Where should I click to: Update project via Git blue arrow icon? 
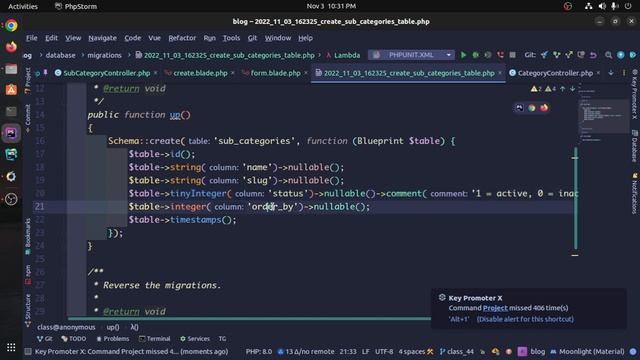pos(544,55)
